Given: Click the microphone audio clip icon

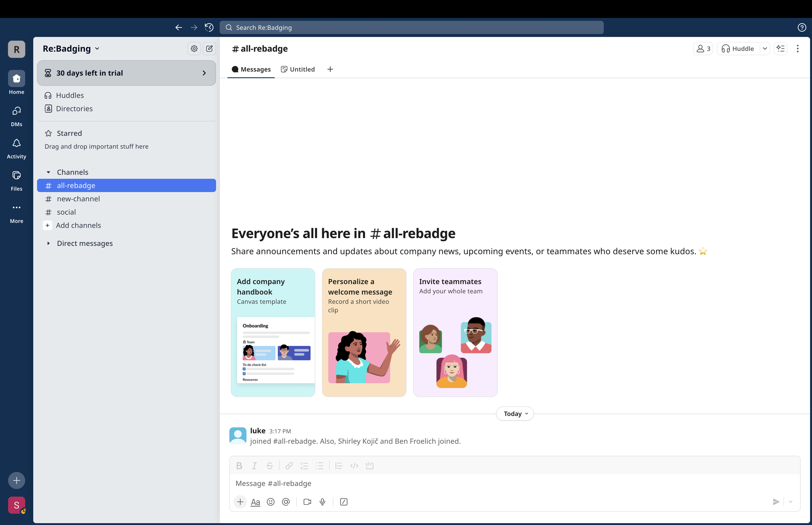Looking at the screenshot, I should tap(323, 502).
